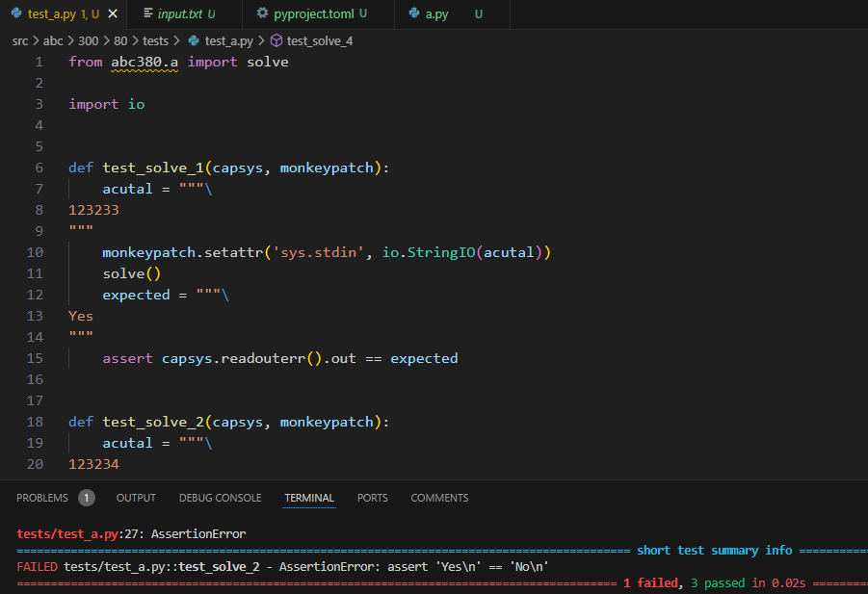Open the 300 breadcrumb folder
Image resolution: width=868 pixels, height=594 pixels.
[88, 41]
